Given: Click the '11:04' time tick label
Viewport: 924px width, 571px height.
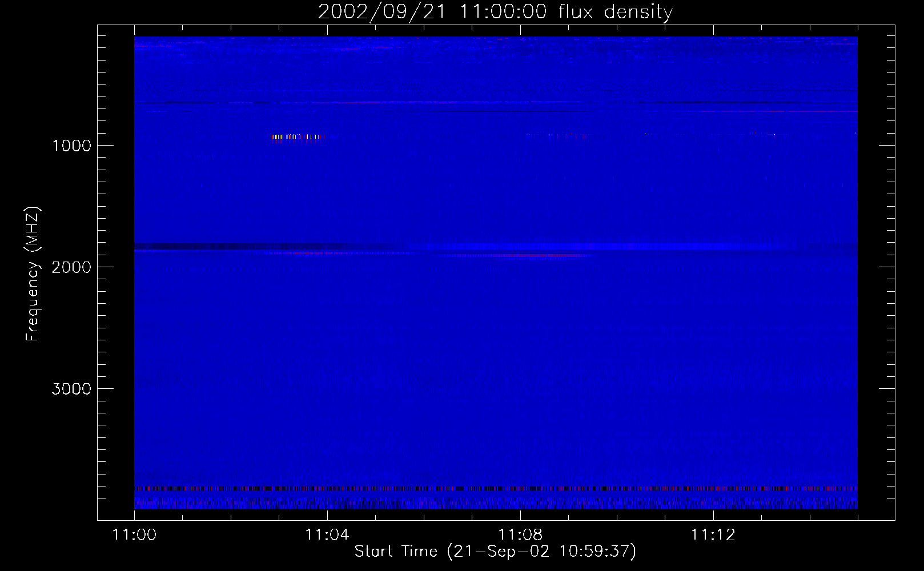Looking at the screenshot, I should coord(327,535).
